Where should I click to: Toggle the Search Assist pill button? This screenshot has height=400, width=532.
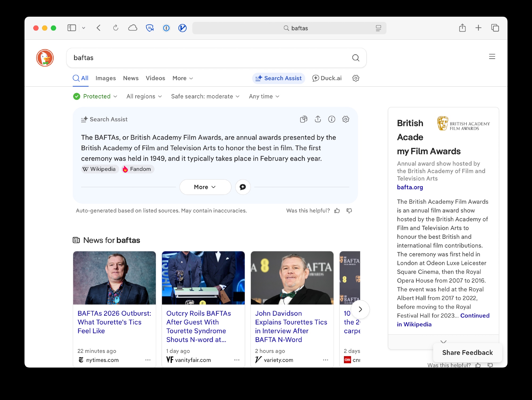(x=279, y=78)
